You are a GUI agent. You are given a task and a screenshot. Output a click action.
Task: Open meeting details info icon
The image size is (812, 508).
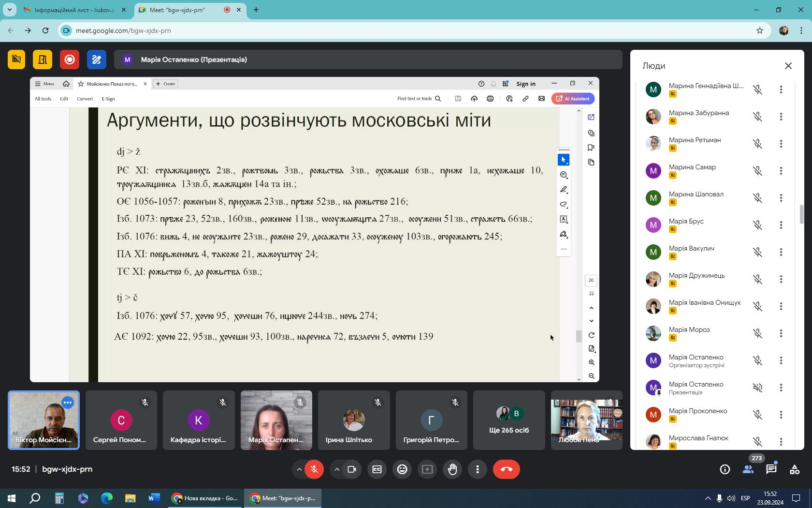point(725,469)
